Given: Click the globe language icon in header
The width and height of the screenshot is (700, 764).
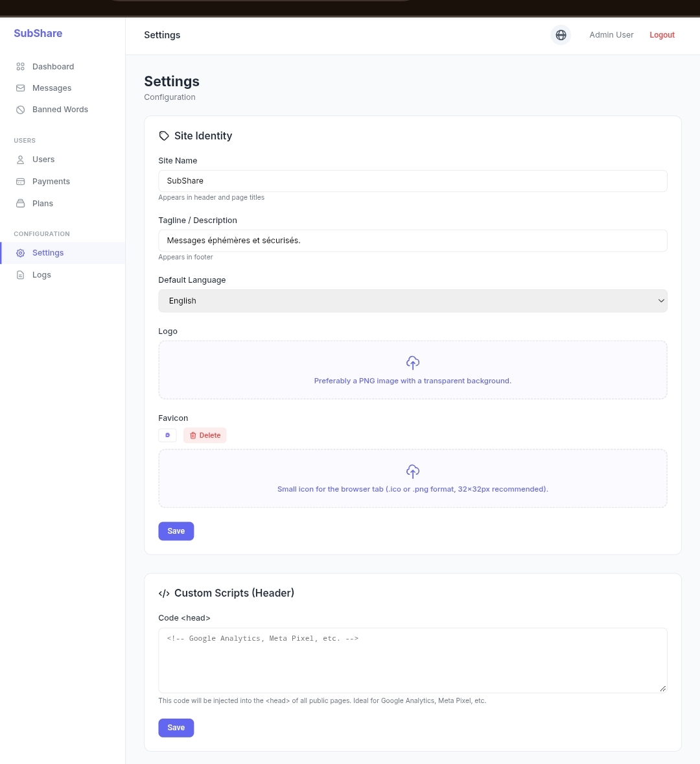Looking at the screenshot, I should click(x=561, y=35).
